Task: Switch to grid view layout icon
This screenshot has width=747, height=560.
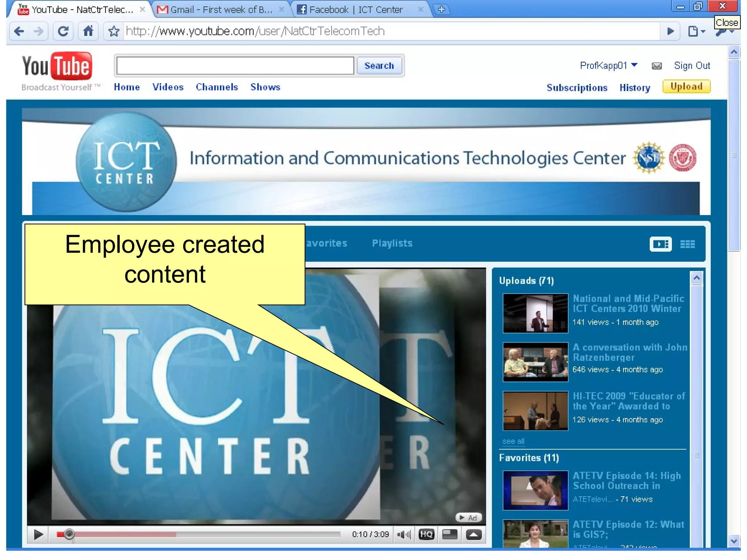Action: [x=688, y=244]
